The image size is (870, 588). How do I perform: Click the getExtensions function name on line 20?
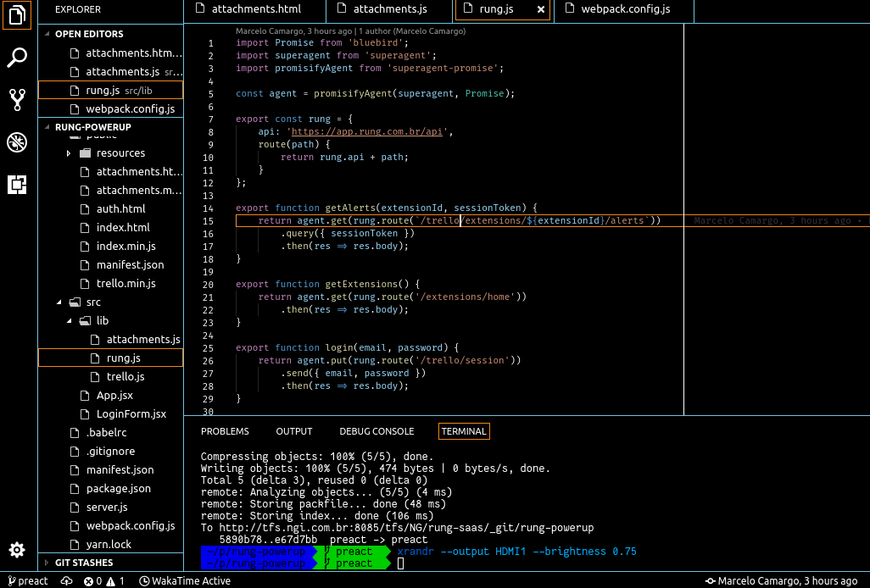pyautogui.click(x=361, y=285)
